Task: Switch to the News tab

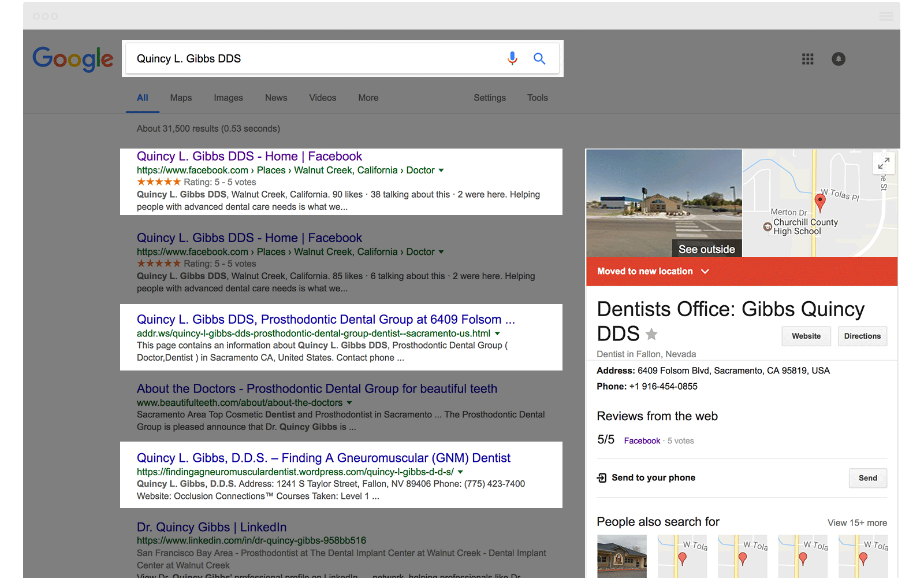Action: pos(276,98)
